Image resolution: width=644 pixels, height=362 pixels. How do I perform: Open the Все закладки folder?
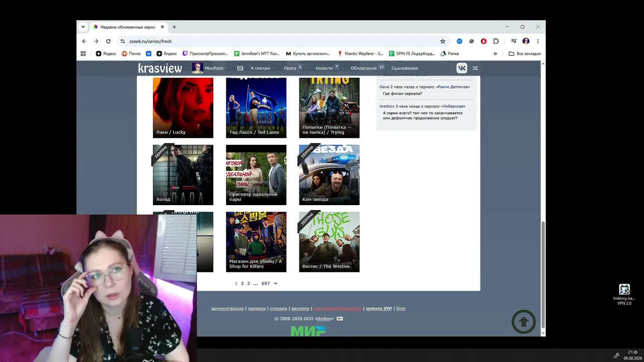[x=525, y=53]
